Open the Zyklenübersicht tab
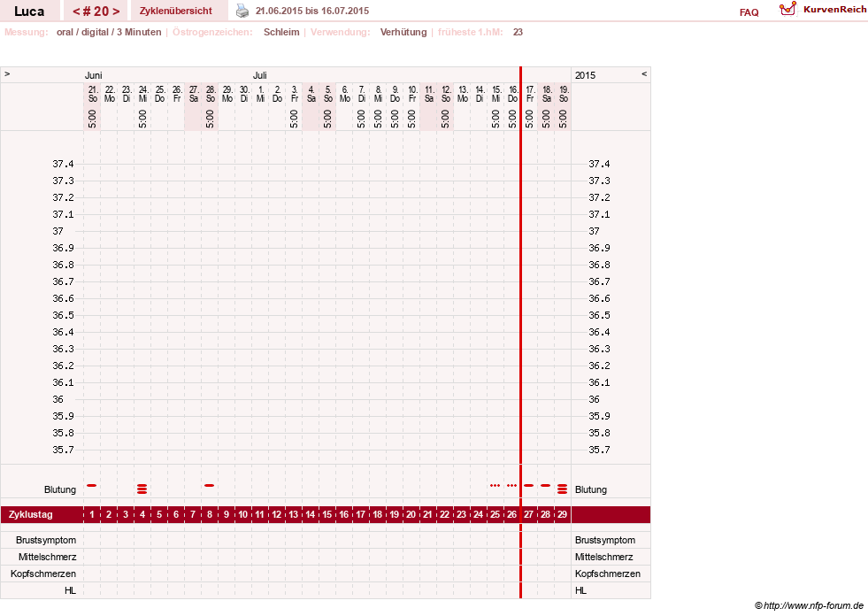Viewport: 868px width, 616px height. click(x=175, y=11)
